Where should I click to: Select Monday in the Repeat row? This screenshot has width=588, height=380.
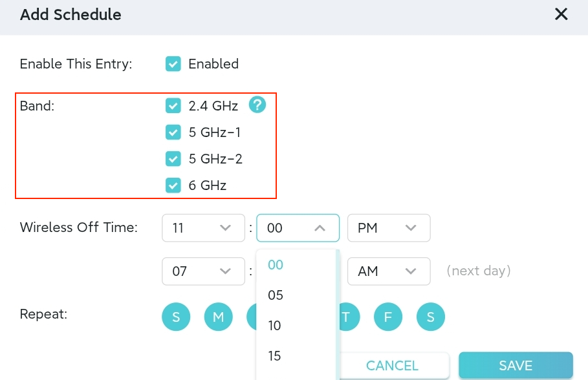click(218, 317)
